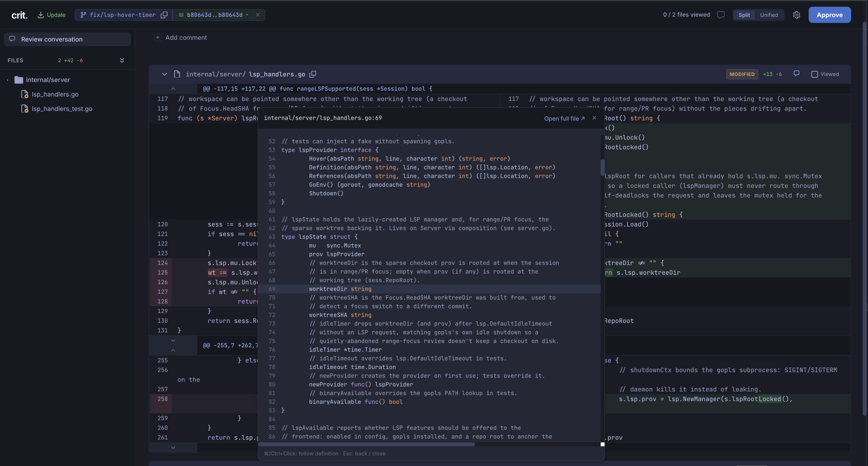Expand lines below line 131
Screen dimensions: 868x466
click(173, 341)
